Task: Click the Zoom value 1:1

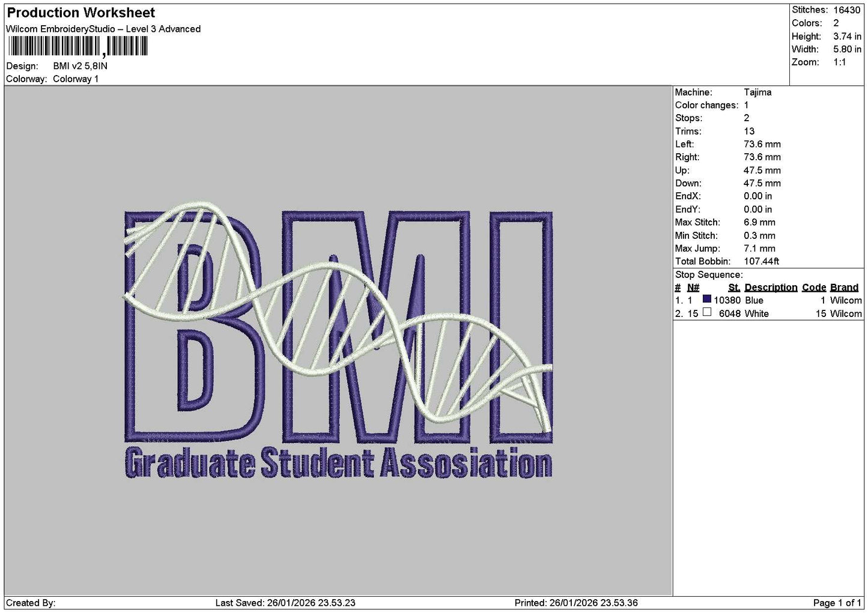Action: pyautogui.click(x=840, y=62)
